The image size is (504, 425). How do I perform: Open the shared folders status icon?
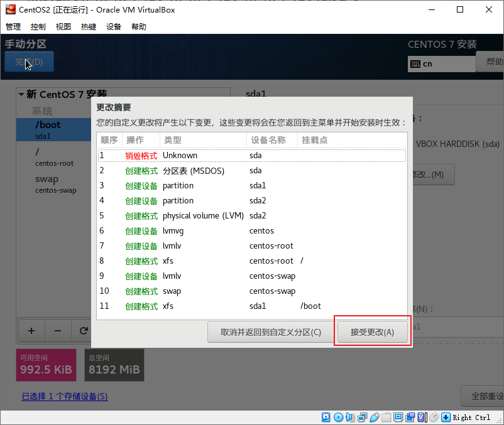tap(386, 417)
